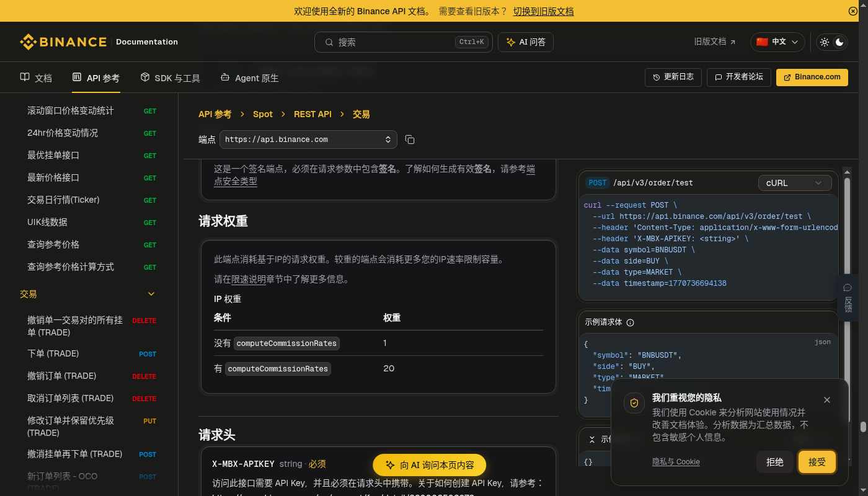The height and width of the screenshot is (496, 868).
Task: Open 交易日行情(Ticker) in sidebar
Action: coord(92,200)
